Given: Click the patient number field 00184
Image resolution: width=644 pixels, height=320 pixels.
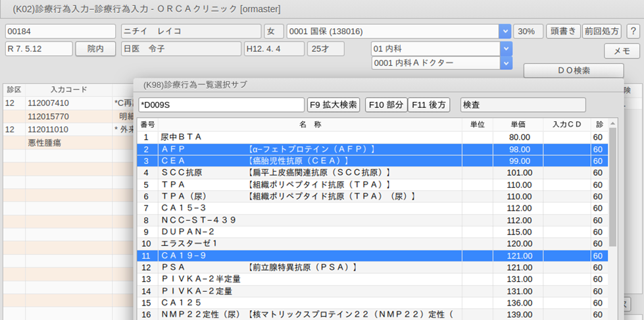Looking at the screenshot, I should click(x=60, y=31).
